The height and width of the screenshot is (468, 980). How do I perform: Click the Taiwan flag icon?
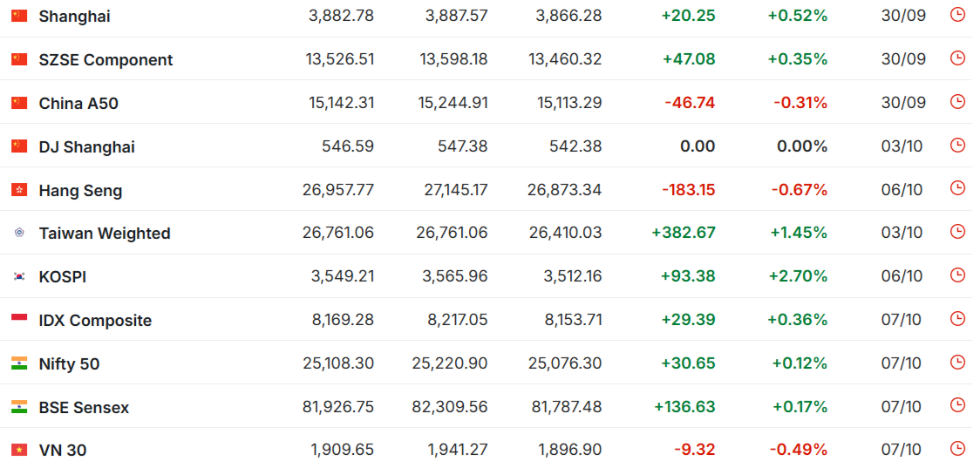(19, 233)
